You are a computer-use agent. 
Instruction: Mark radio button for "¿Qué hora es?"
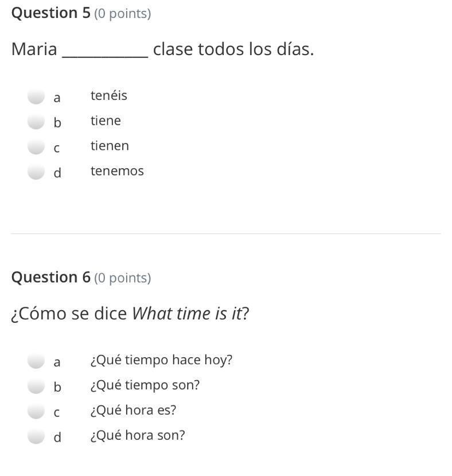36,411
